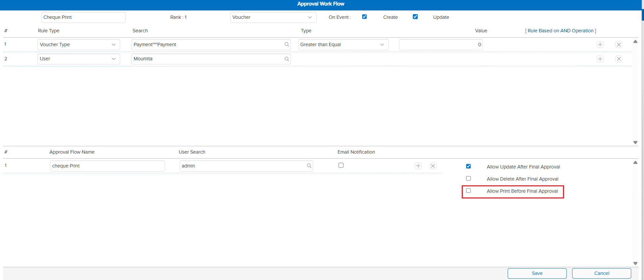This screenshot has width=644, height=280.
Task: Remove the Voucher Type rule row
Action: 618,44
